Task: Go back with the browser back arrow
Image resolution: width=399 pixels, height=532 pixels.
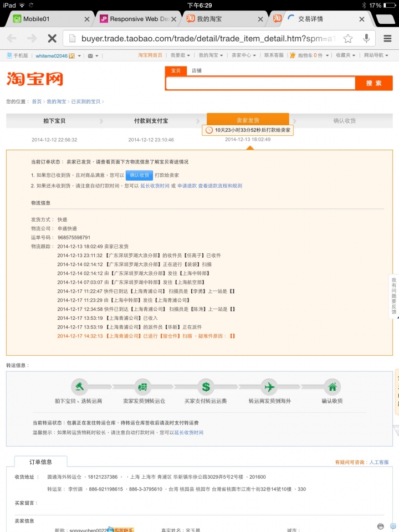Action: [x=12, y=38]
